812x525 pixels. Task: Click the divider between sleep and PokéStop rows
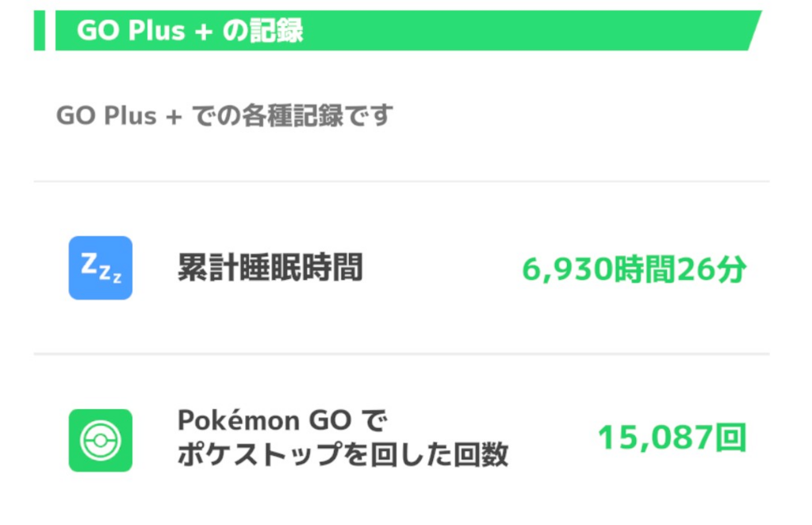(401, 354)
